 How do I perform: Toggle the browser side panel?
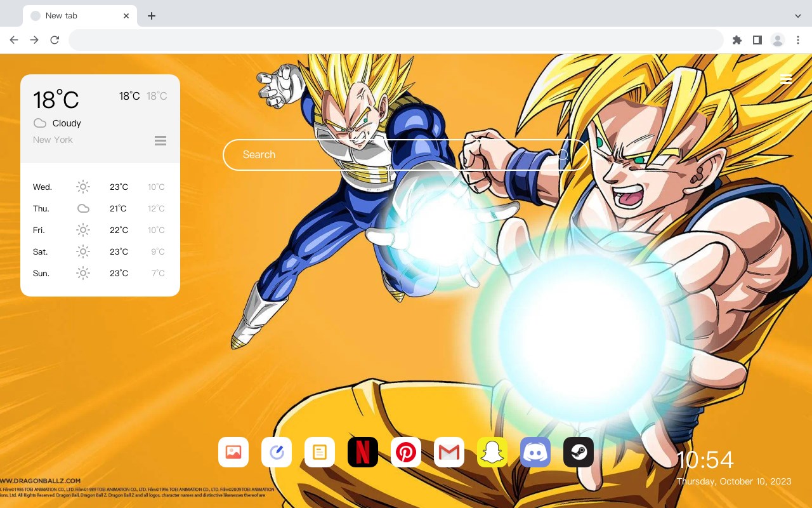[757, 40]
